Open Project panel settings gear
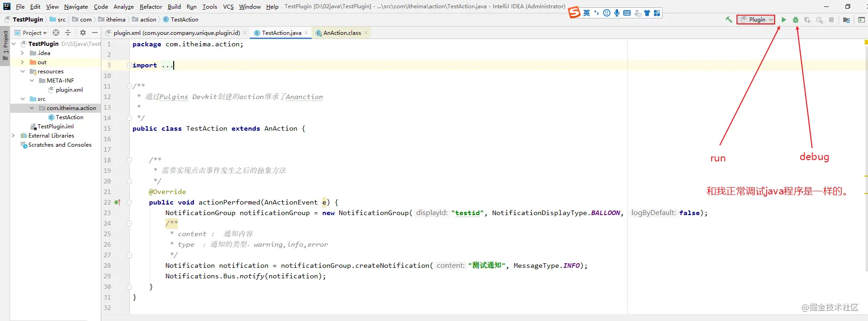 [x=83, y=33]
